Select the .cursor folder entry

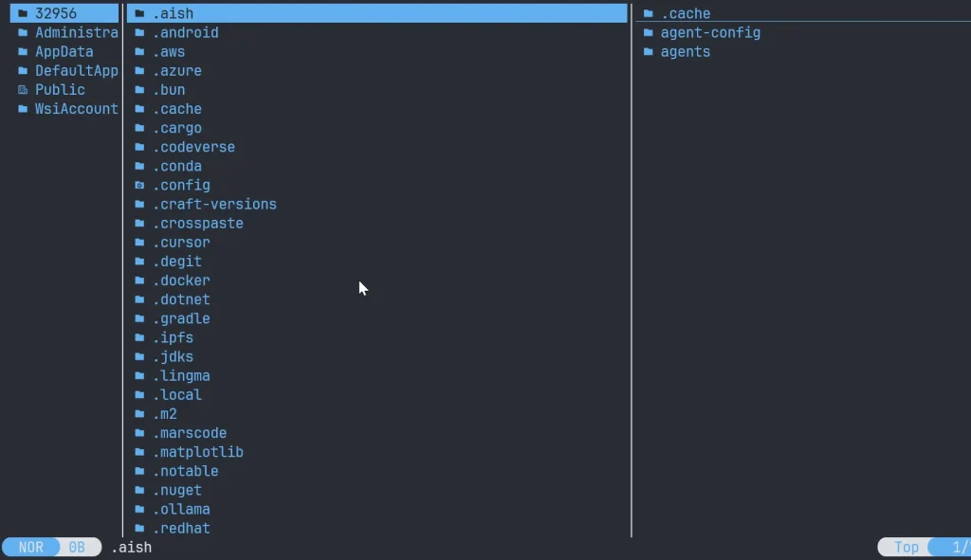click(x=181, y=243)
